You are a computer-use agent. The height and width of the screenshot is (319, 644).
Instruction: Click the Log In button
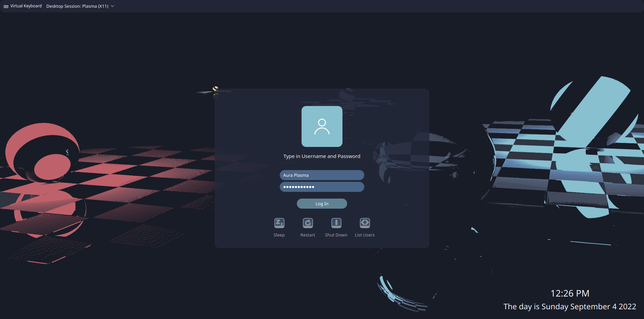(322, 204)
